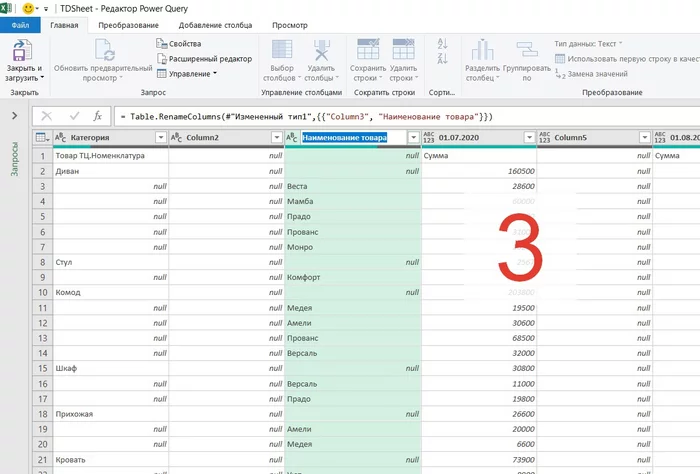Select the 'Мамба' cell
Viewport: 700px width, 474px height.
tap(353, 201)
